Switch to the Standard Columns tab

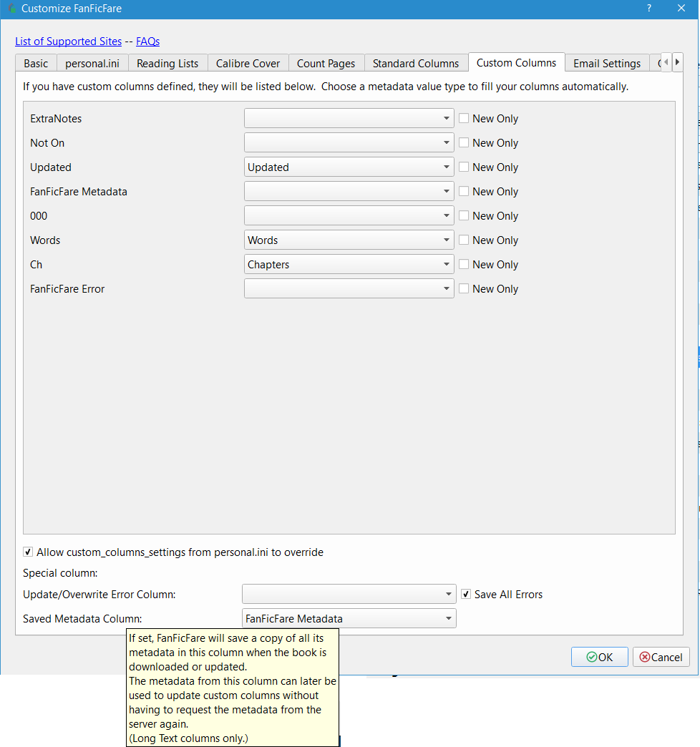pos(416,64)
